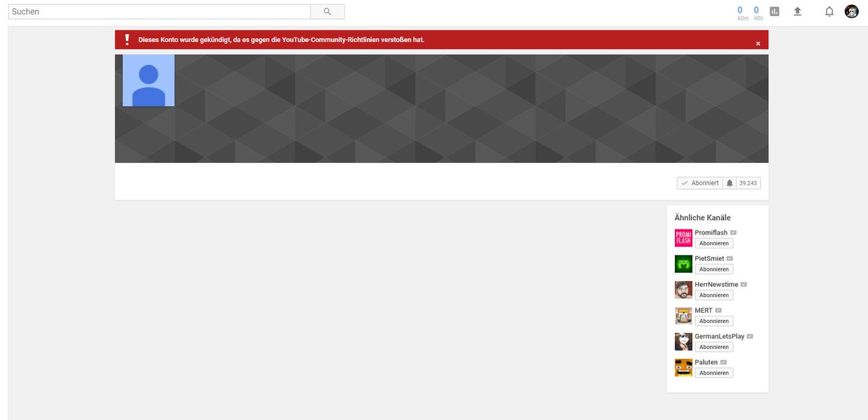Open the GermanLetsPlay channel avatar
The image size is (868, 420).
click(x=684, y=342)
